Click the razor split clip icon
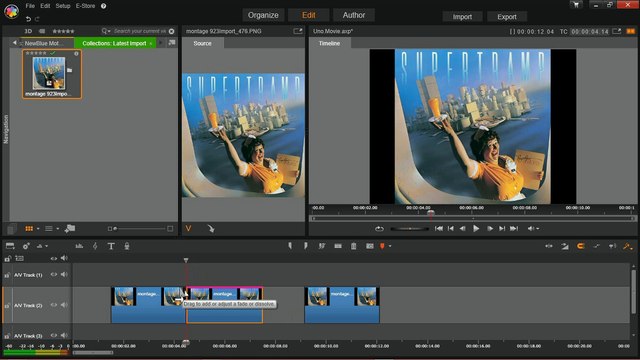This screenshot has width=640, height=360. click(x=322, y=246)
